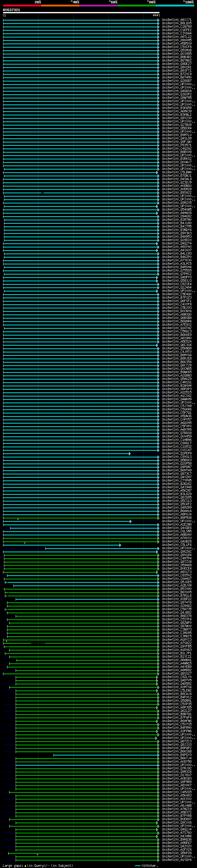Select the UniRef100_A2FVZ4 label

[177, 850]
